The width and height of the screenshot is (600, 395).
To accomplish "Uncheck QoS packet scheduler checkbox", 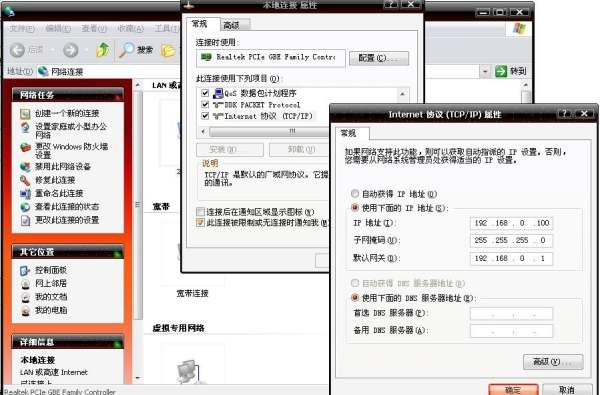I will (205, 93).
